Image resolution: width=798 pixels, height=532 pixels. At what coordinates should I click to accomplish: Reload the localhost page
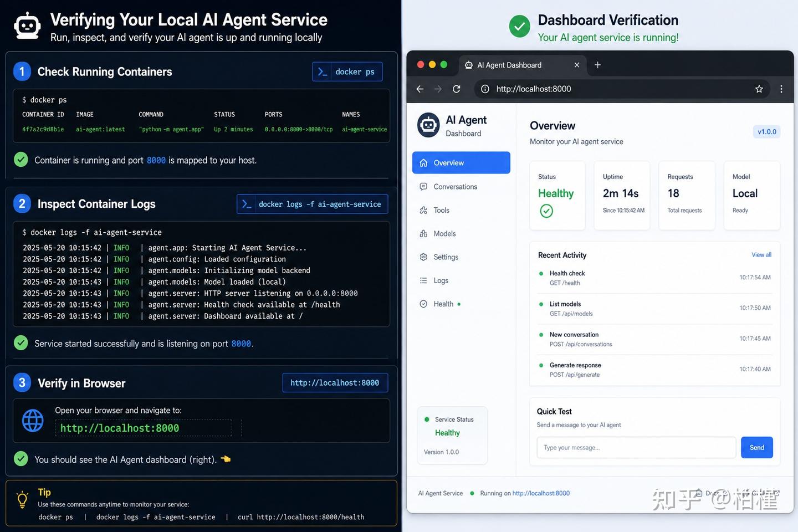point(457,89)
